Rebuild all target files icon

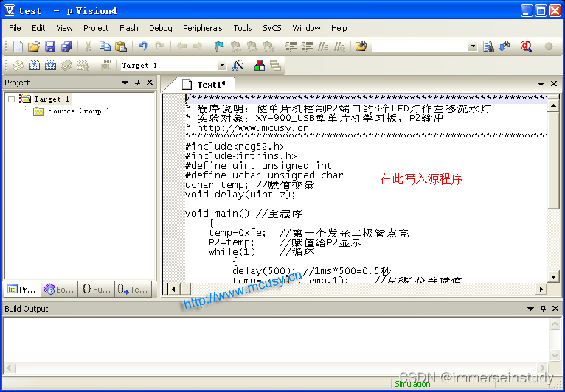(50, 65)
